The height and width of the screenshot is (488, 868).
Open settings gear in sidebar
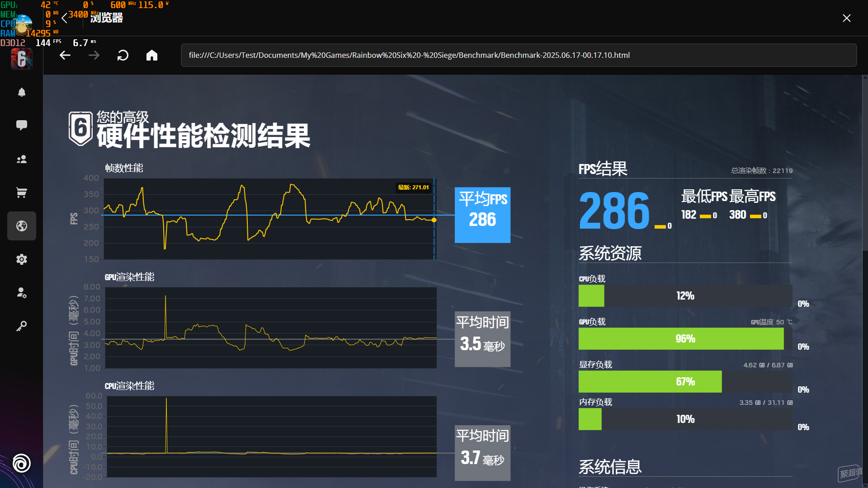pos(22,259)
